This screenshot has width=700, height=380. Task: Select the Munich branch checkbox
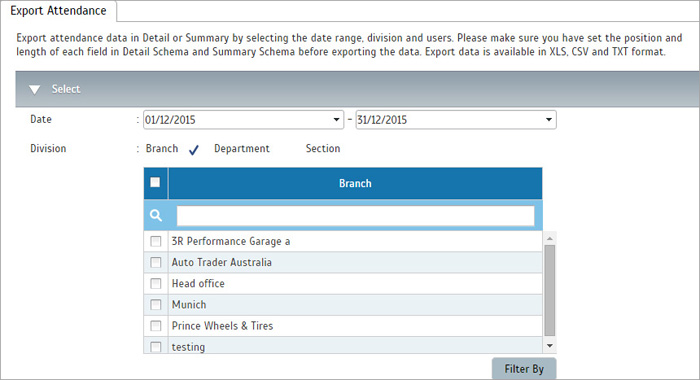point(155,305)
